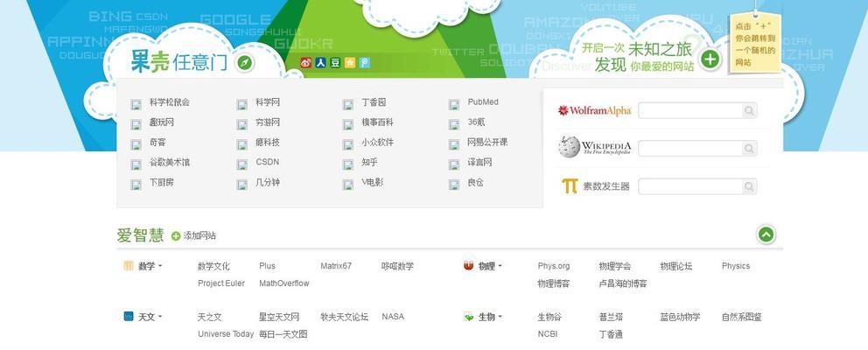Click the Wikipedia logo
The width and height of the screenshot is (868, 350).
594,147
